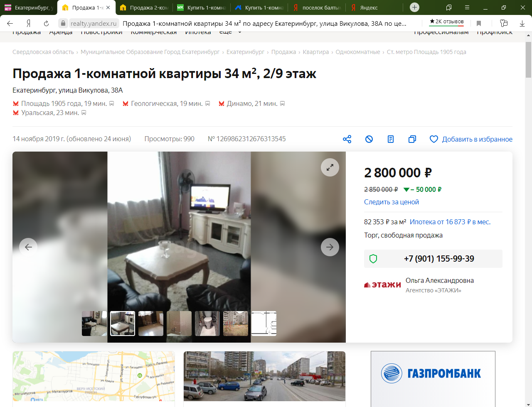Select the building exterior thumbnail

point(236,324)
